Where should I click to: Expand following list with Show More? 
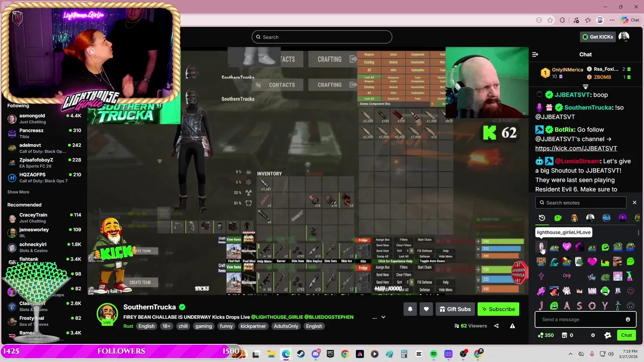tap(18, 192)
